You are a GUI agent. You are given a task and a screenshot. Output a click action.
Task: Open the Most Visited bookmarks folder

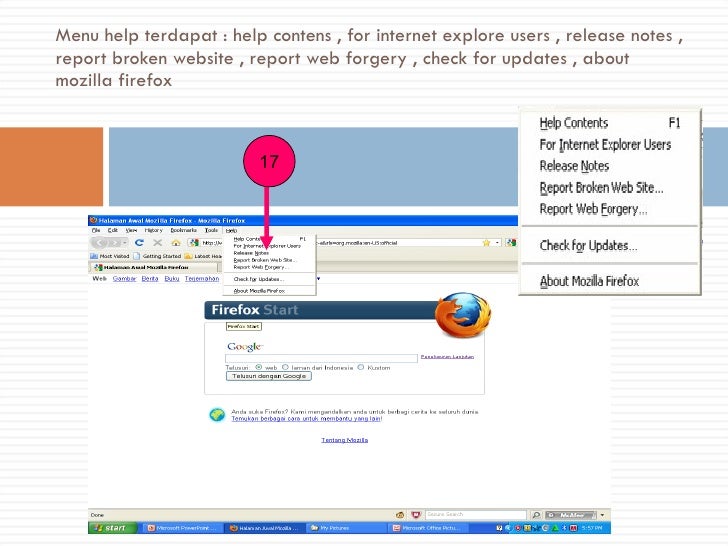pos(110,256)
